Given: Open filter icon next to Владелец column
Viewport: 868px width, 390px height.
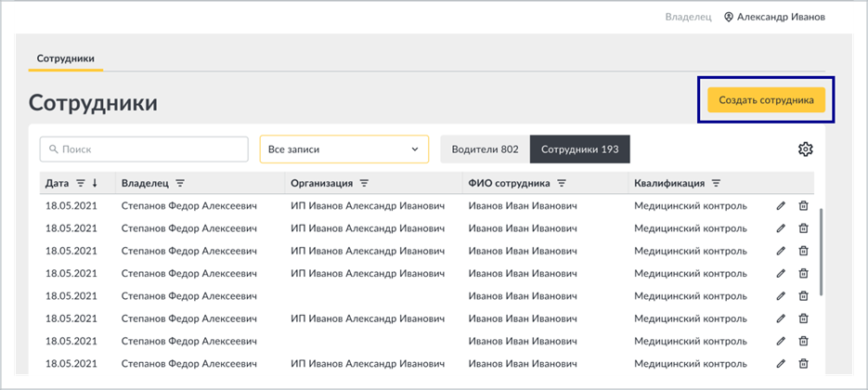Looking at the screenshot, I should click(180, 183).
